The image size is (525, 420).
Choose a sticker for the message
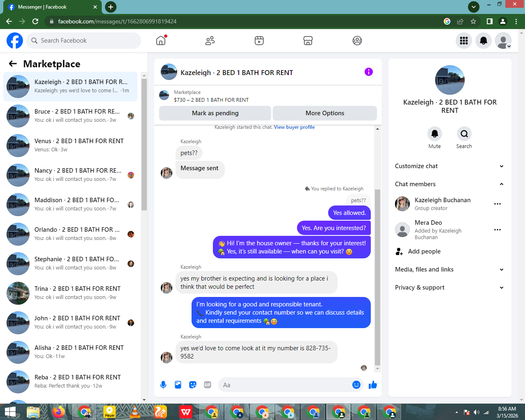click(x=193, y=385)
